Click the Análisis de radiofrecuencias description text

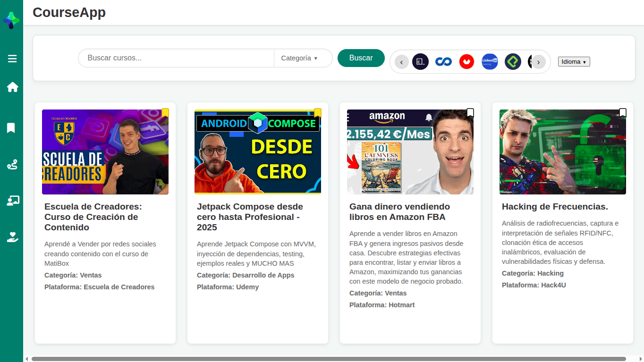[x=560, y=242]
